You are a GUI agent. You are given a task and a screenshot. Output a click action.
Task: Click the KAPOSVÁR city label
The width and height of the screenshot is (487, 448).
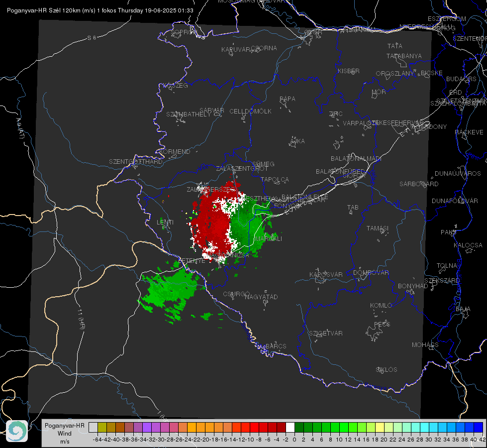(x=326, y=274)
